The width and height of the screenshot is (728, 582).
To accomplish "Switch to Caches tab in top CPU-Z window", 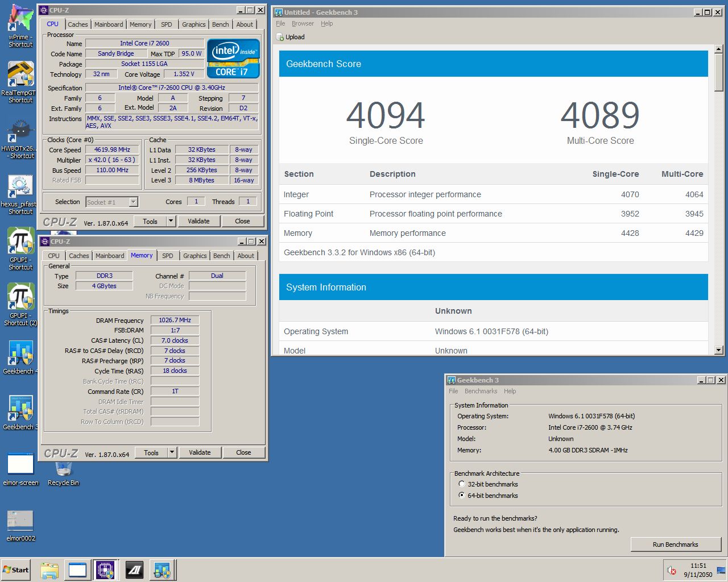I will (x=78, y=24).
